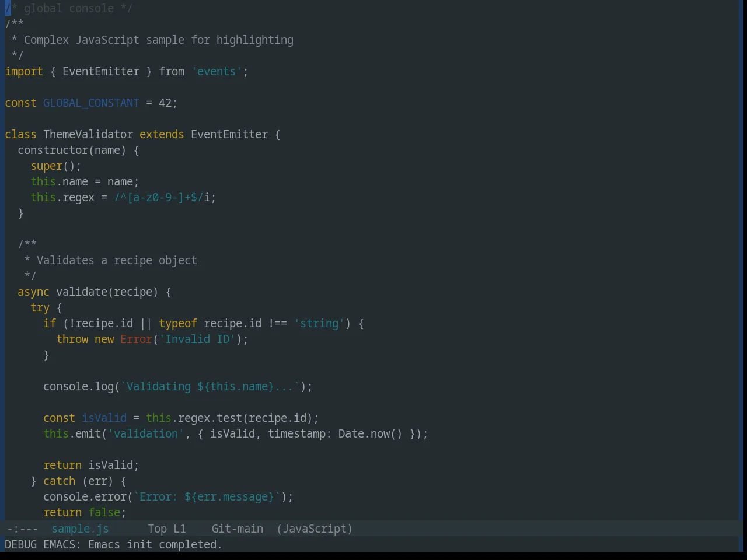Click the "class" keyword

20,134
